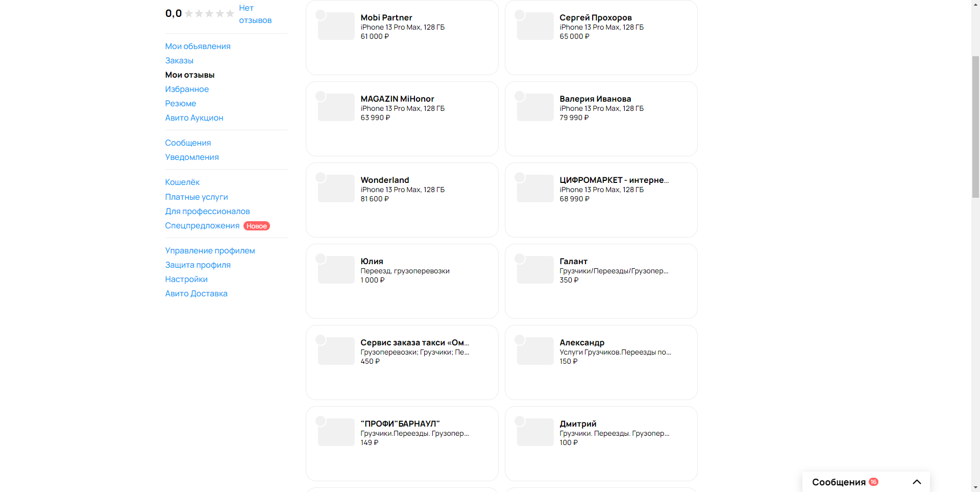
Task: Open Избранное from the sidebar
Action: pos(187,89)
